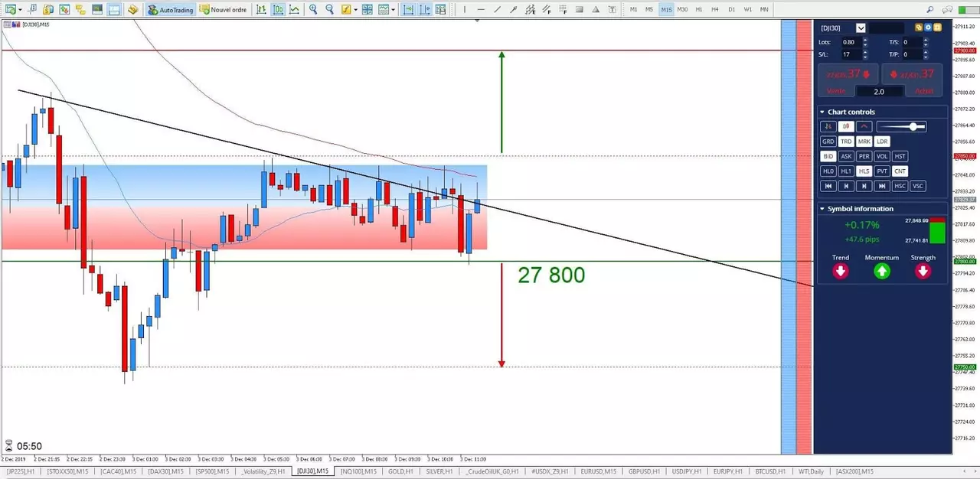Viewport: 980px width, 479px height.
Task: Increase the T/P value stepper
Action: [926, 52]
